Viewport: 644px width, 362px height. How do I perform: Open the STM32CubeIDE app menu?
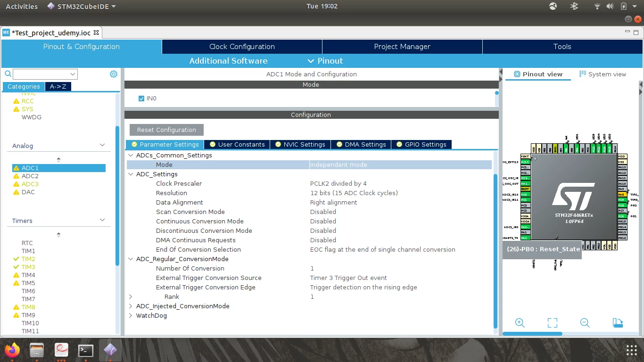pos(82,6)
